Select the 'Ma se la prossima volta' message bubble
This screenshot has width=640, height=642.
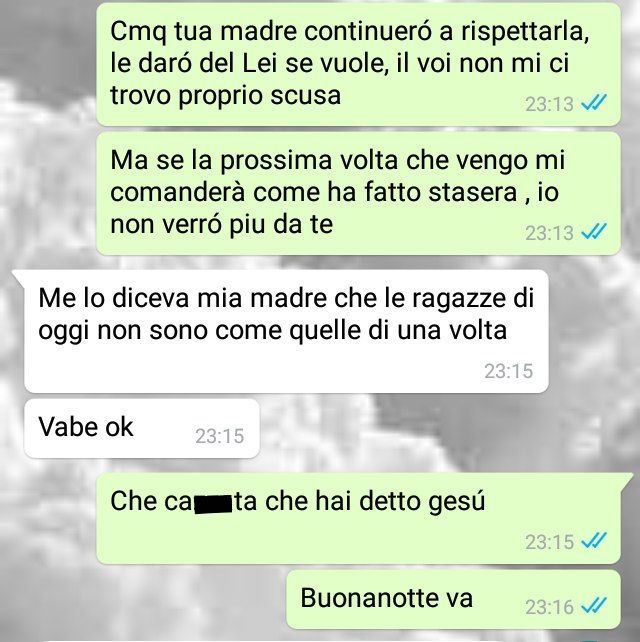click(x=358, y=193)
